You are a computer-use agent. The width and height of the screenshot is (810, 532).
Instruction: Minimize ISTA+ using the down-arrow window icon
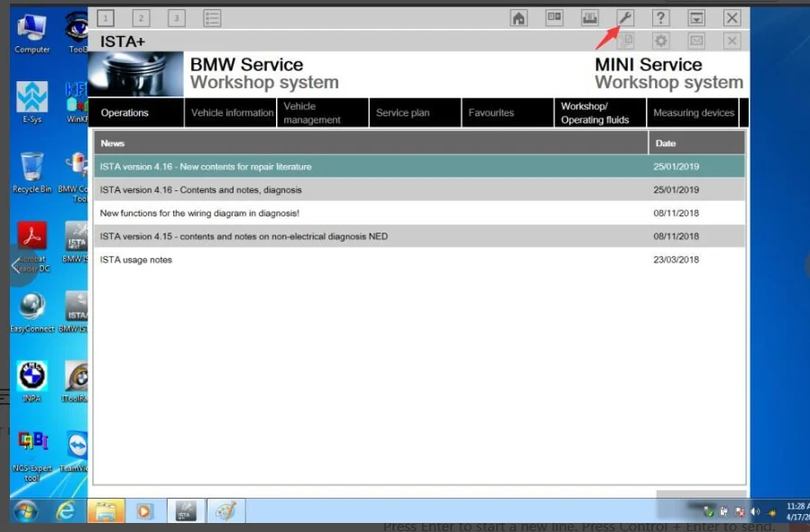tap(696, 18)
